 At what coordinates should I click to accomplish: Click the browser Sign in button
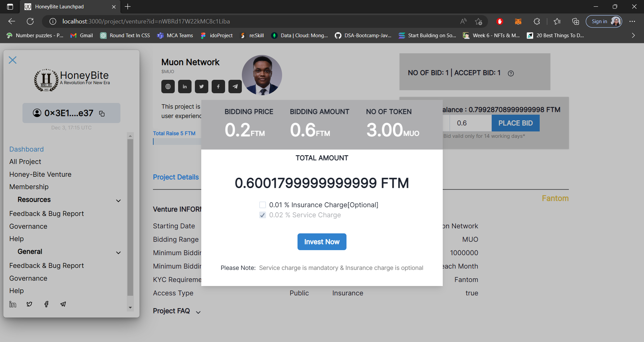(604, 21)
